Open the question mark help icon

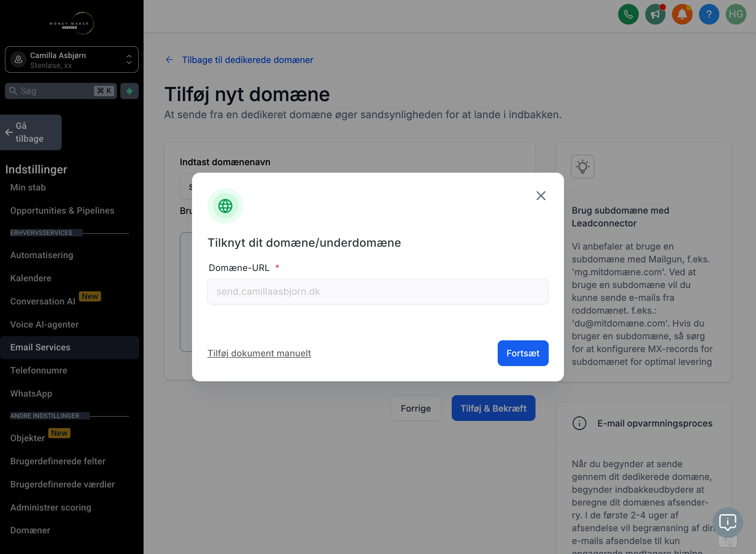click(709, 14)
